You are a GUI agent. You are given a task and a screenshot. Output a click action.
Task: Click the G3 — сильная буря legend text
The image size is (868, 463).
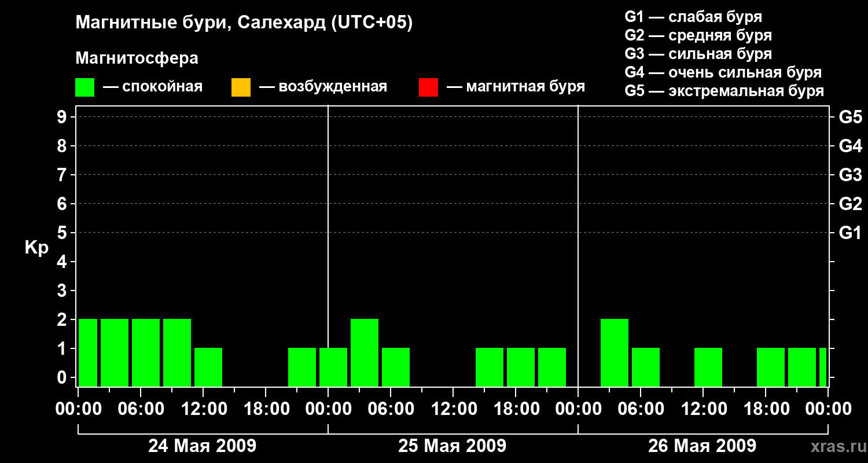tap(698, 54)
